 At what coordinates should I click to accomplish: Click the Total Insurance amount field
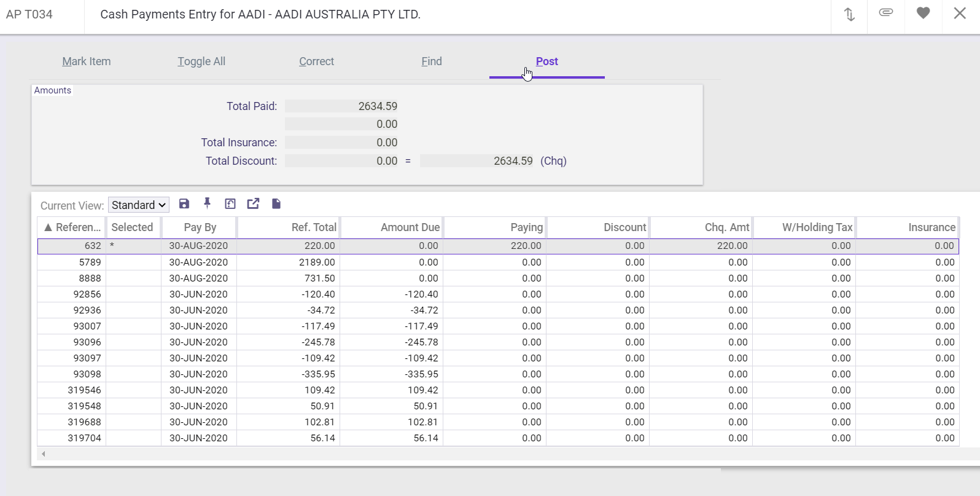pyautogui.click(x=341, y=143)
